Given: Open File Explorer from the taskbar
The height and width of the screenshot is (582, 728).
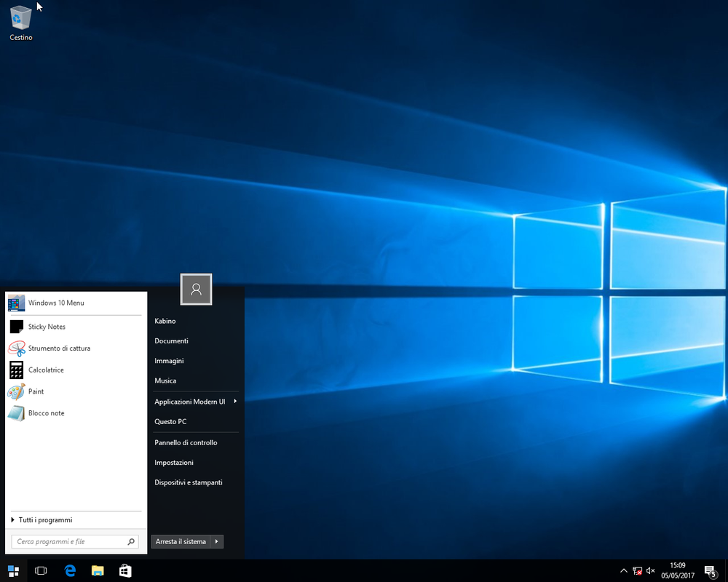Looking at the screenshot, I should click(x=98, y=571).
